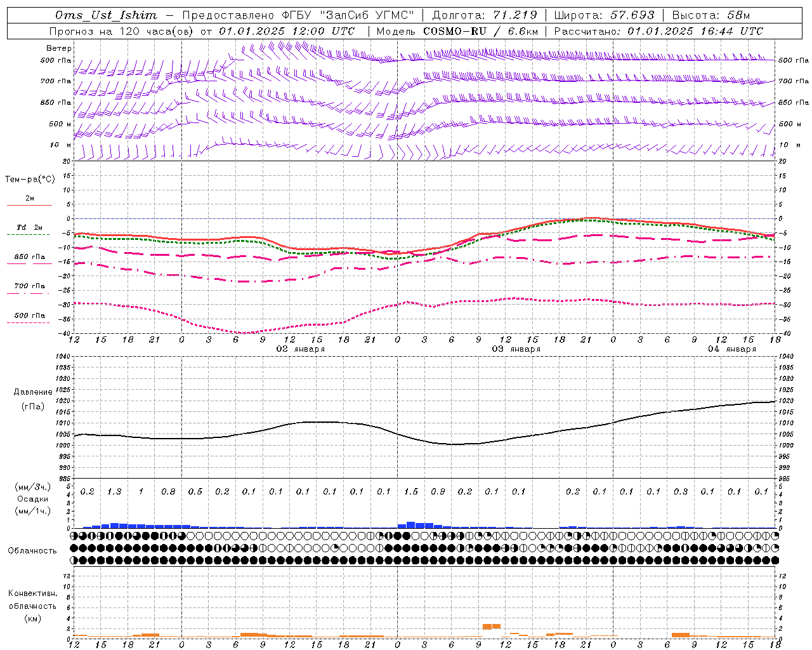Click the model label COSMO-RU / 6.6км

[x=481, y=31]
